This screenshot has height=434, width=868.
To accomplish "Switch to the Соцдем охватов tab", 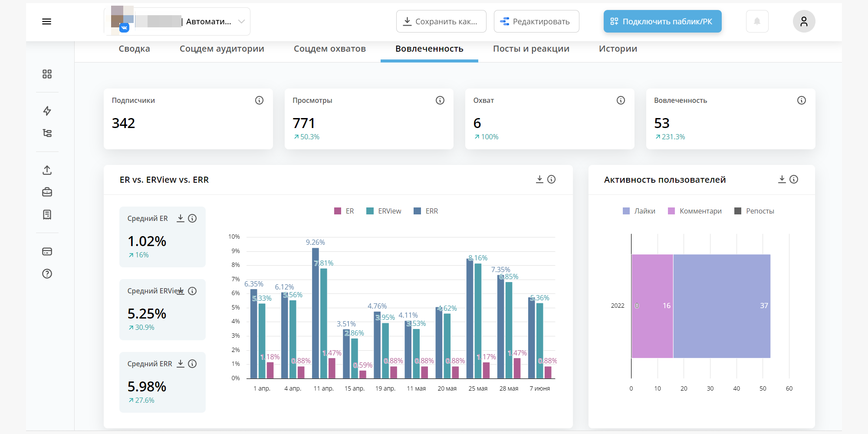I will [x=330, y=49].
